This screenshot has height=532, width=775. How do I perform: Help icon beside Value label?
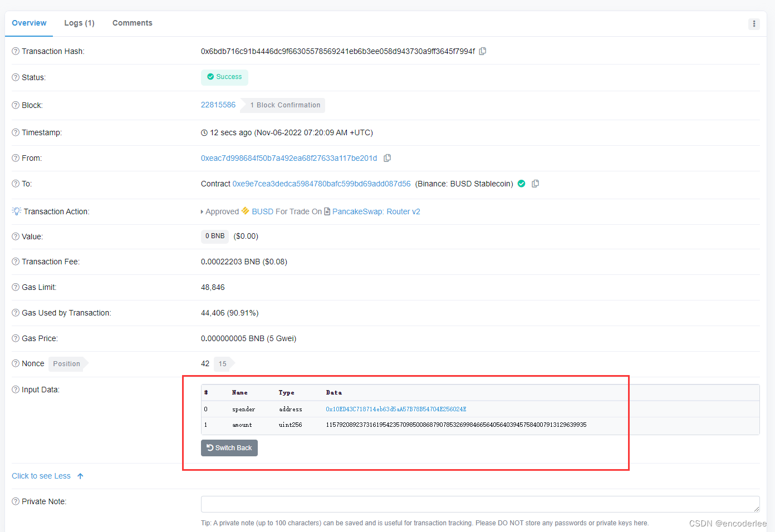16,237
